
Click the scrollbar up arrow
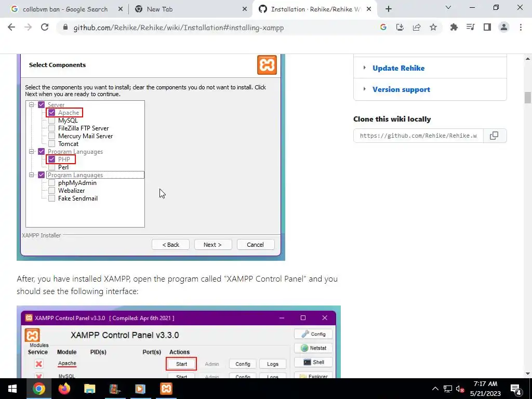point(528,59)
